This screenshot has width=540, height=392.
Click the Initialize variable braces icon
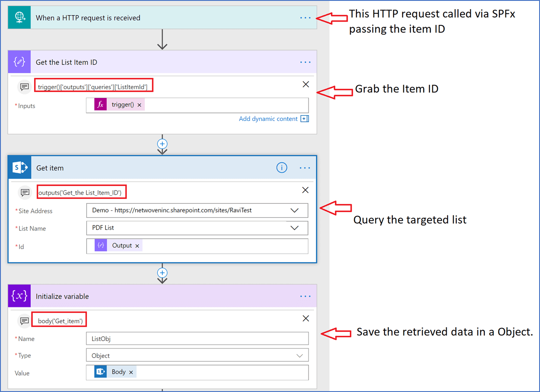tap(19, 296)
